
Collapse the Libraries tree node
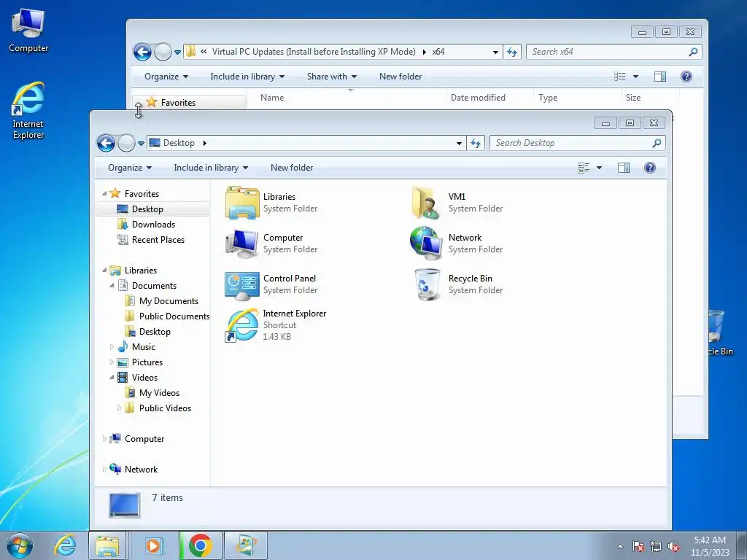pos(104,270)
